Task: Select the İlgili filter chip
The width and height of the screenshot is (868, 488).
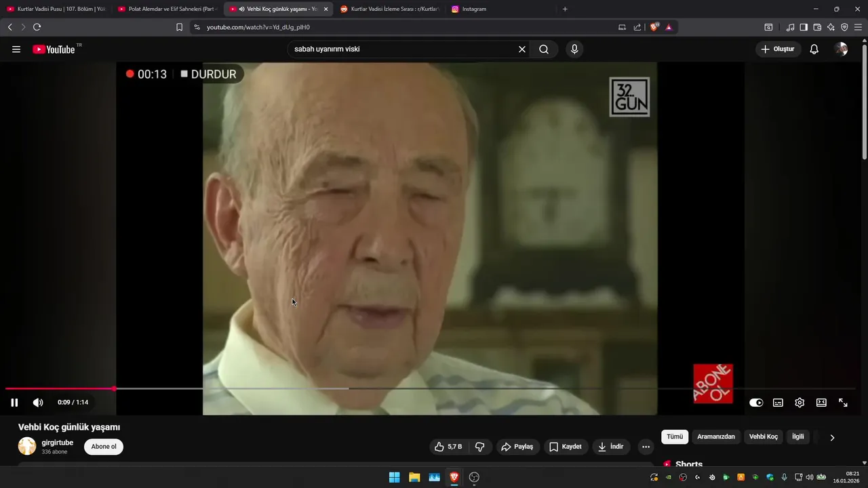Action: (798, 437)
